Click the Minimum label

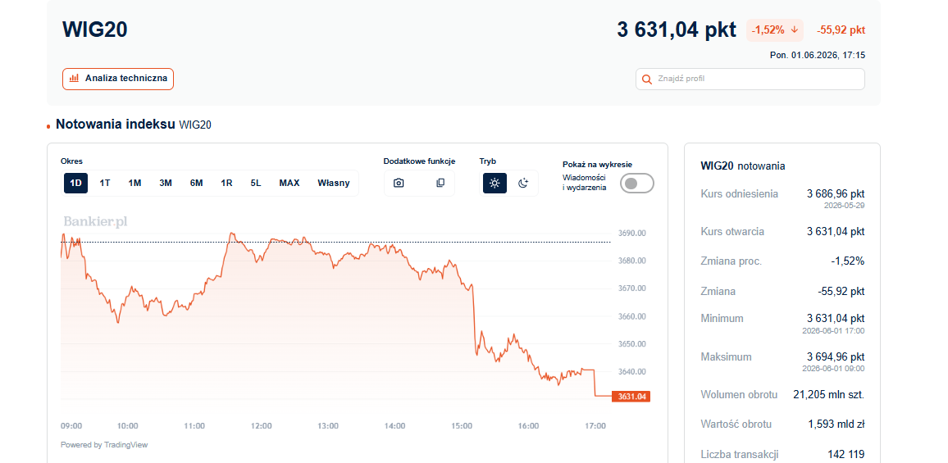click(x=722, y=318)
